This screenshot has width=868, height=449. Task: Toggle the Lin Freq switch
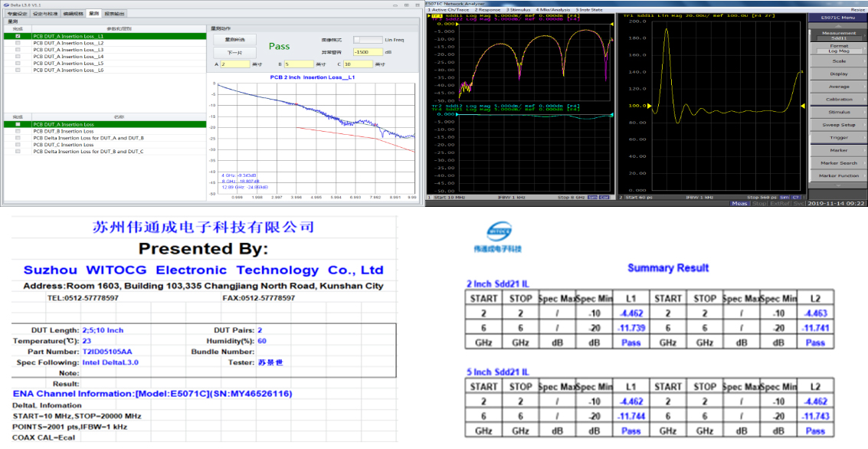368,40
